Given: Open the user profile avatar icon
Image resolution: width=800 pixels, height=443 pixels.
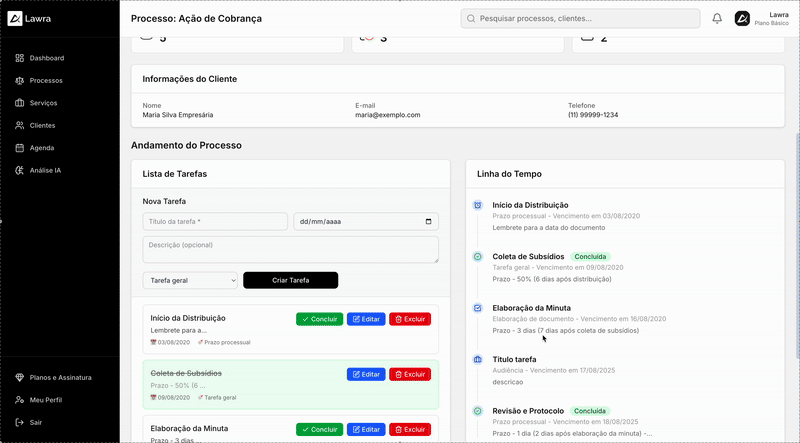Looking at the screenshot, I should pyautogui.click(x=742, y=18).
